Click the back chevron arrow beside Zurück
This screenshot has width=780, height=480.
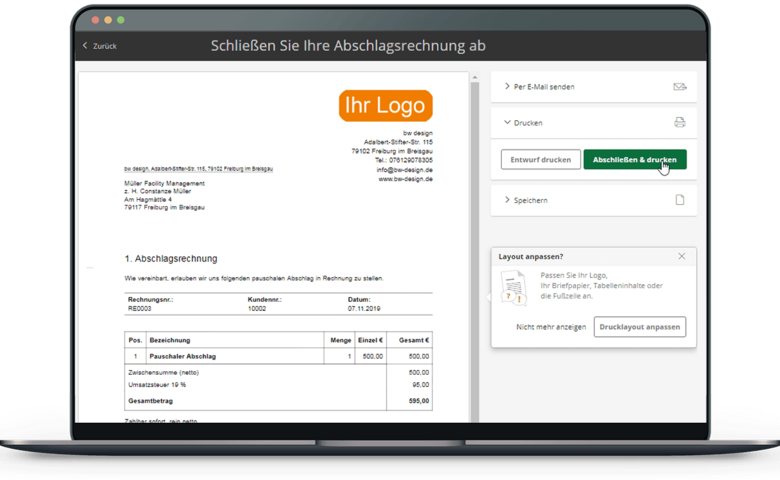click(85, 46)
